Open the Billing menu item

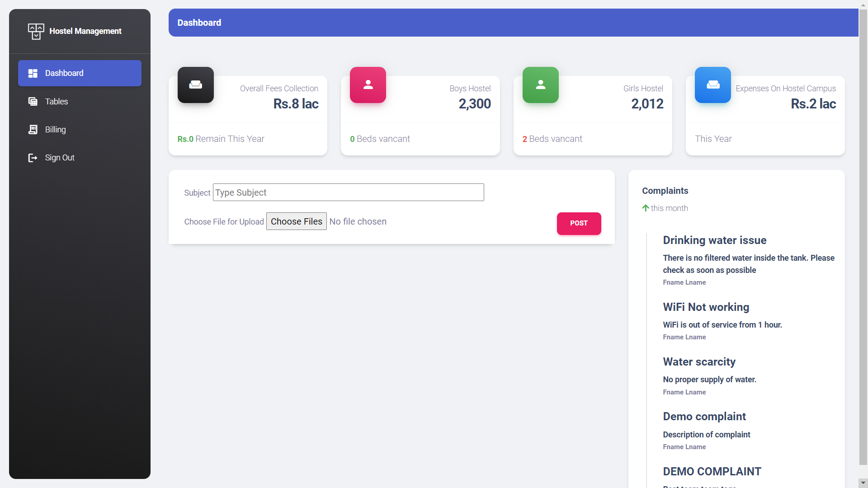pyautogui.click(x=55, y=130)
